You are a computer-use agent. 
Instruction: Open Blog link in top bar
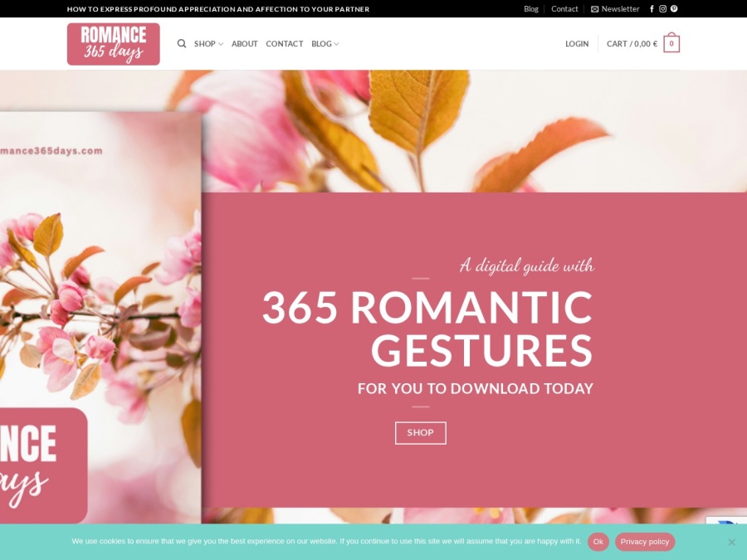tap(531, 9)
